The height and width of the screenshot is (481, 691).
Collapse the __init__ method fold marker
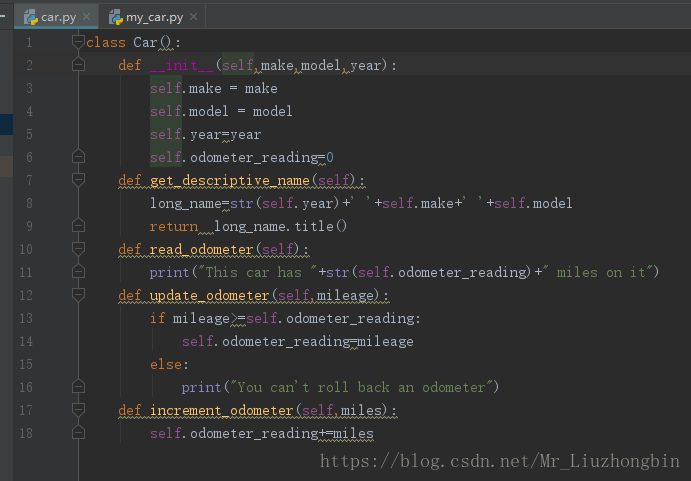click(78, 65)
